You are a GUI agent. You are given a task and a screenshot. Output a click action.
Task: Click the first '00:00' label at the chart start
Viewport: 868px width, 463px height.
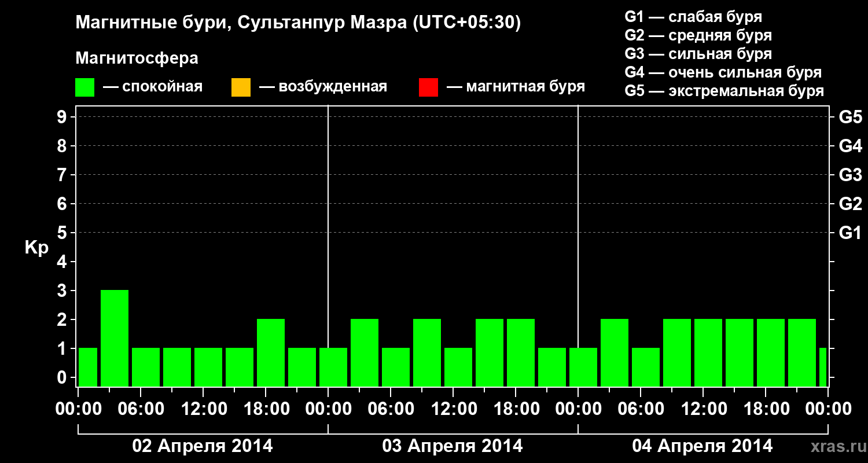79,409
